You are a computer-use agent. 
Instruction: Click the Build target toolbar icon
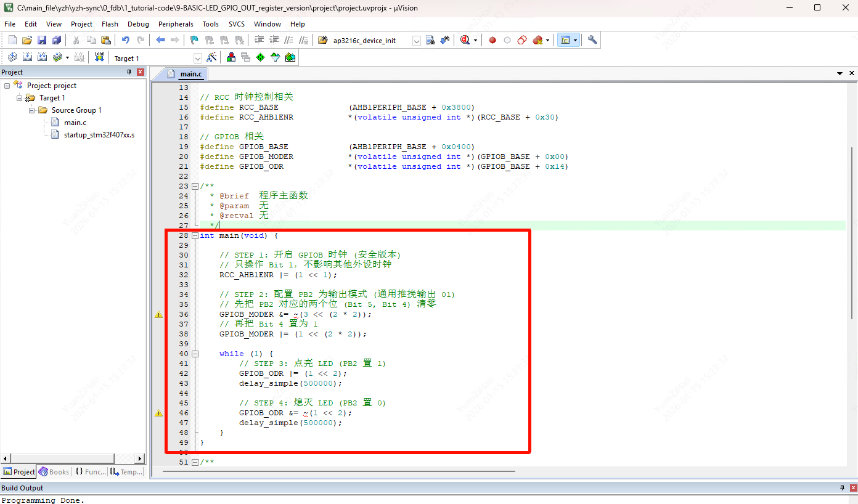click(27, 57)
